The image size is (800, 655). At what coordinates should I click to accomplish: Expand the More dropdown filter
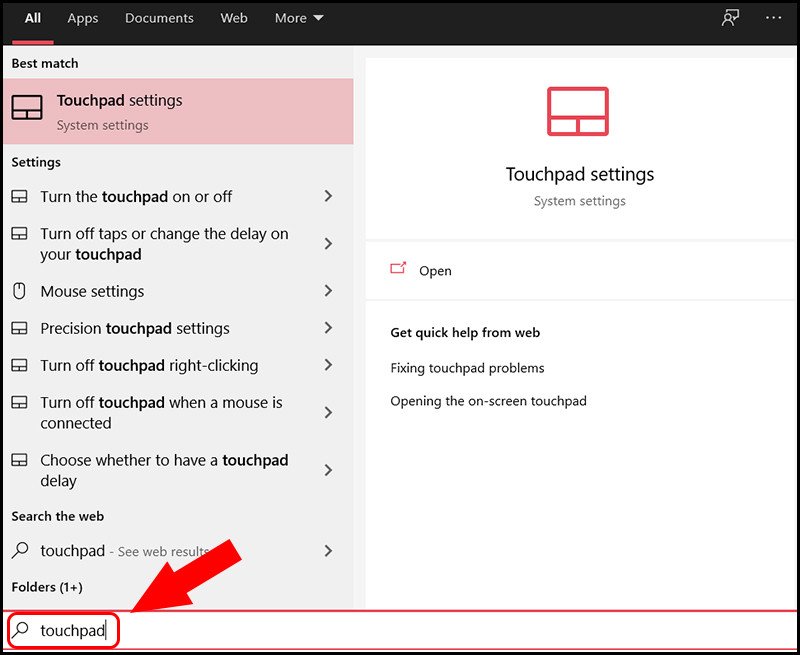[299, 18]
